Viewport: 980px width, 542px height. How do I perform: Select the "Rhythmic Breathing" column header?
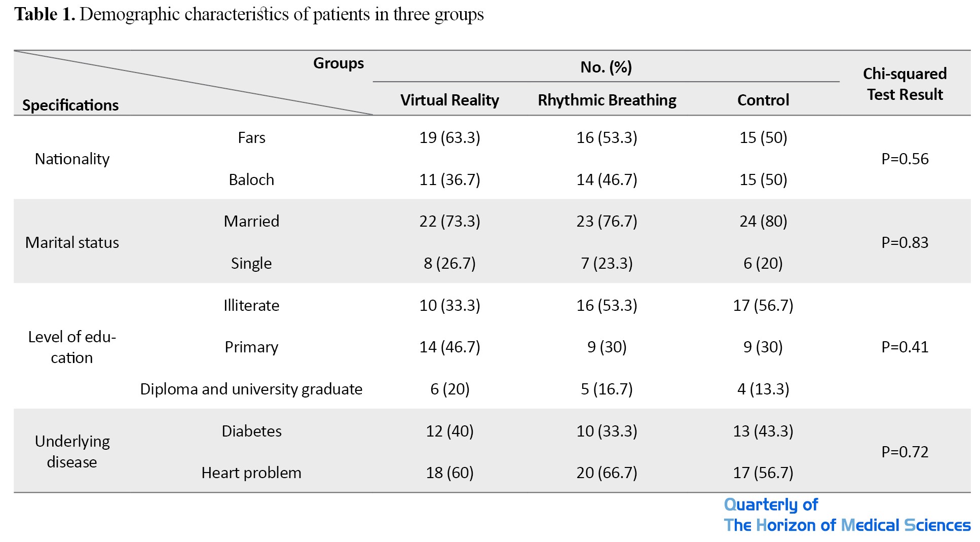point(607,100)
